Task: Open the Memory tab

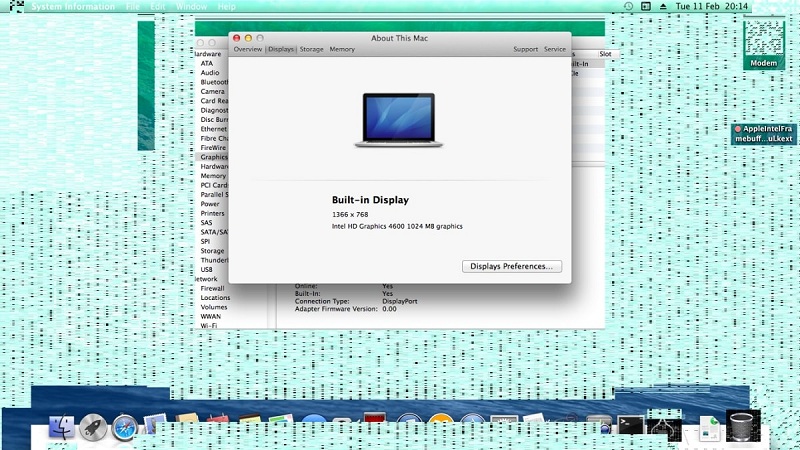Action: 342,49
